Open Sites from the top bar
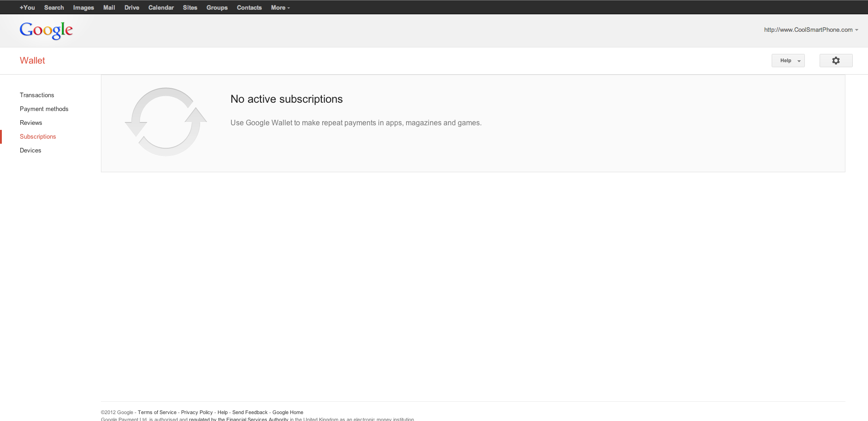This screenshot has width=868, height=421. 190,7
